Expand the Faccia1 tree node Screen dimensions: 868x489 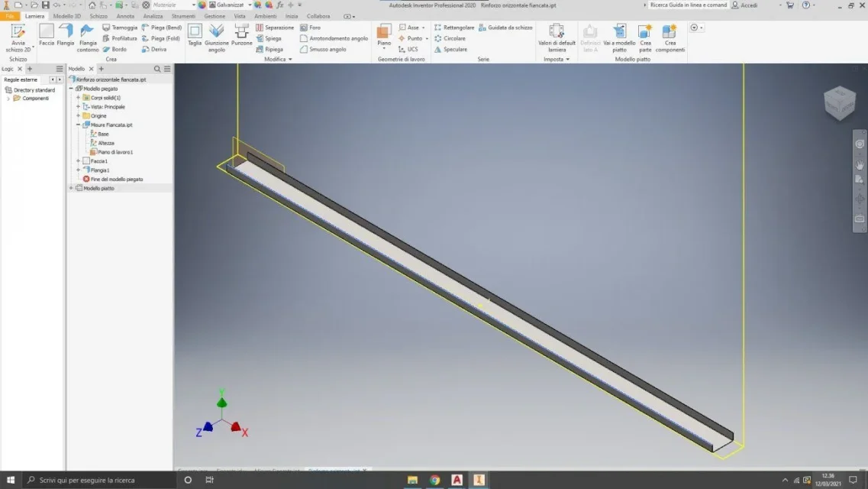[x=79, y=161]
